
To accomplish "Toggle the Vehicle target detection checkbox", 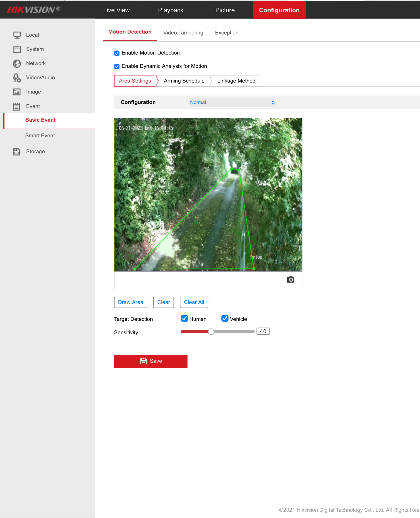I will (225, 318).
